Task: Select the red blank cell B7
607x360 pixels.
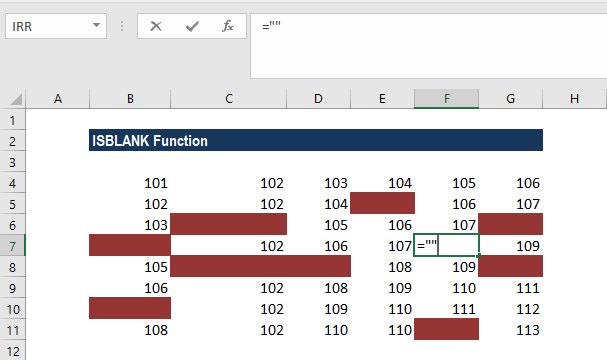Action: click(x=130, y=245)
